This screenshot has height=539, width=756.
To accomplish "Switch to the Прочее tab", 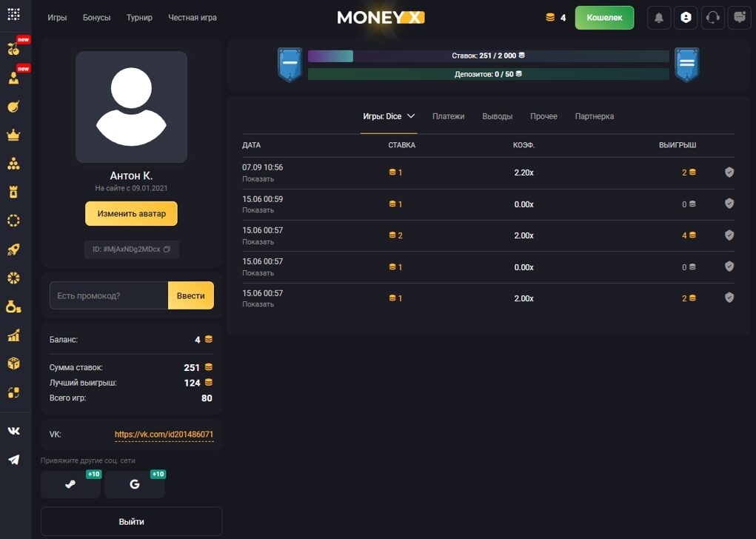I will tap(543, 116).
